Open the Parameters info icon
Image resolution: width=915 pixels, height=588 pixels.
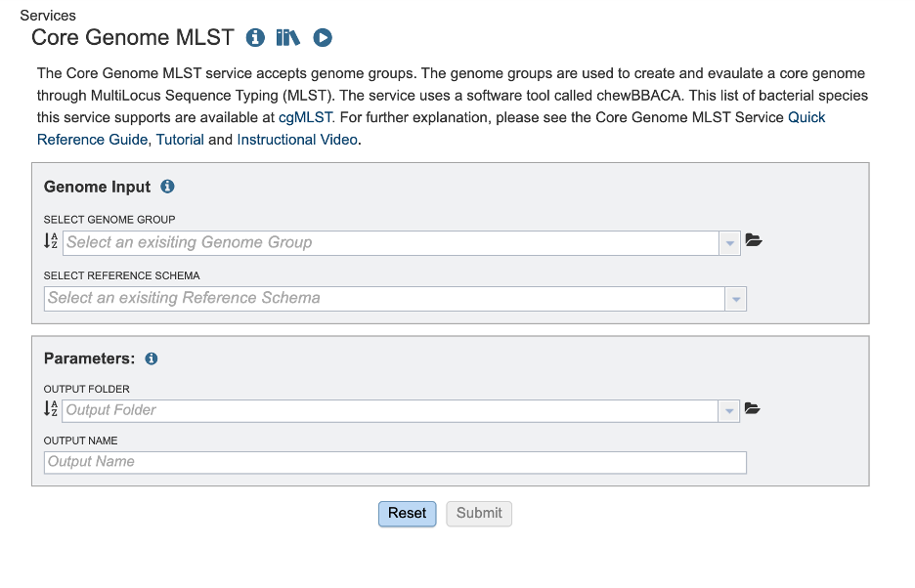(x=151, y=358)
